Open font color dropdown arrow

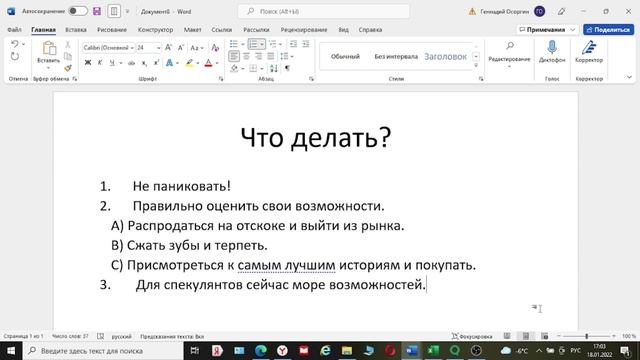pos(217,63)
